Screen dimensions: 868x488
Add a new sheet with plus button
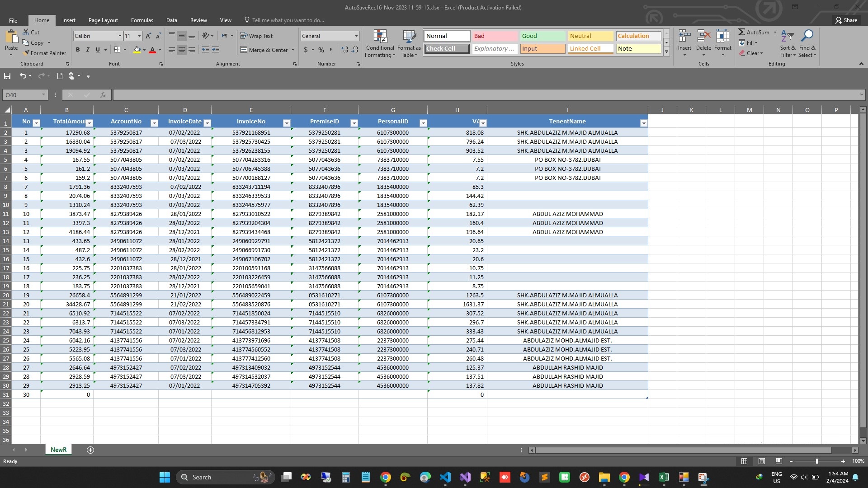pyautogui.click(x=90, y=450)
